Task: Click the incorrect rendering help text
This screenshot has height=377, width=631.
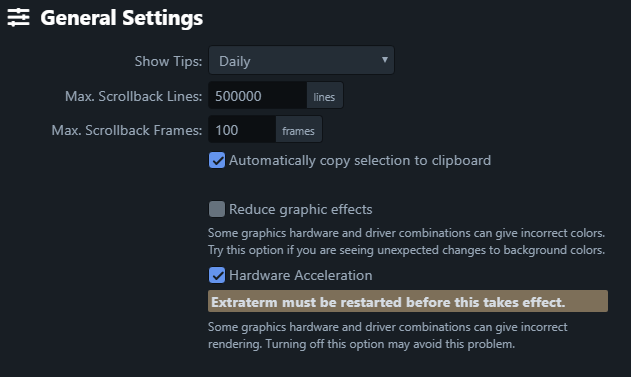Action: 388,335
